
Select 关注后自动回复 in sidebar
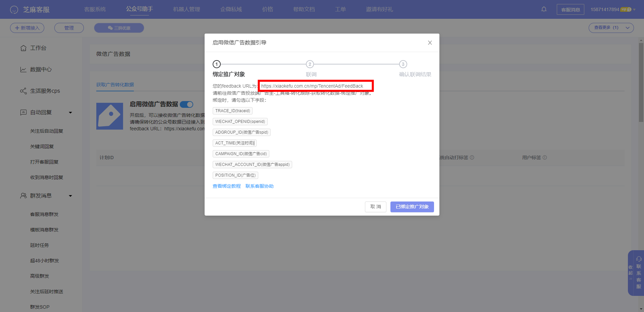point(47,131)
